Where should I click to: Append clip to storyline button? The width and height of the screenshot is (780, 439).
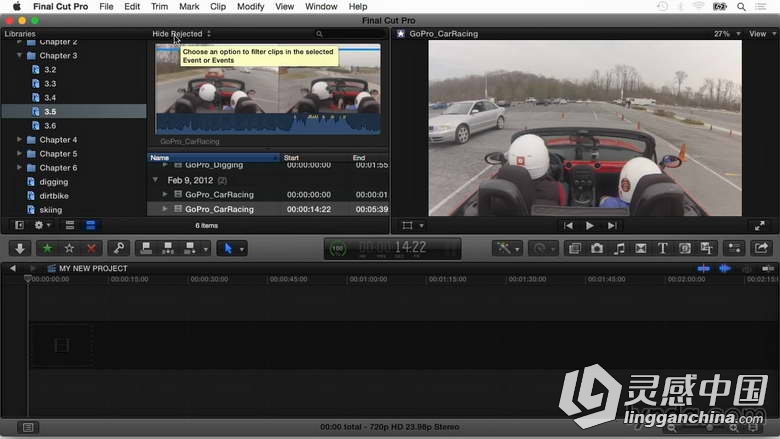[x=190, y=248]
